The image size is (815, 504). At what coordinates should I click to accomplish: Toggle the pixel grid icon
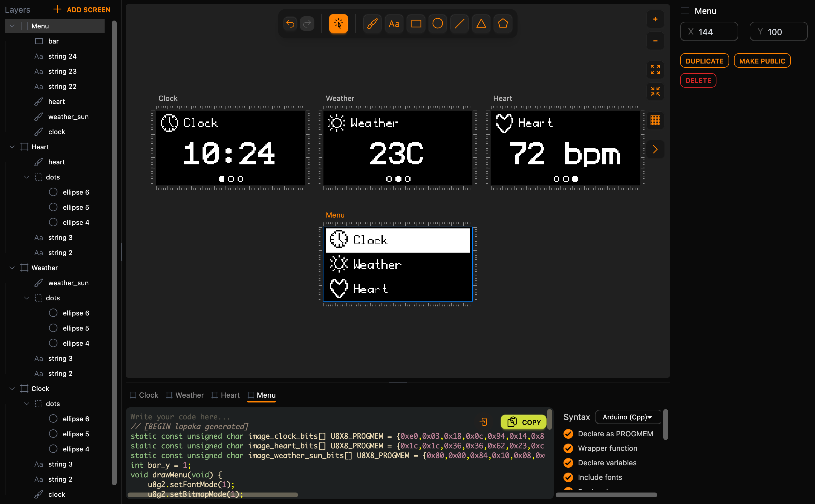[x=655, y=120]
